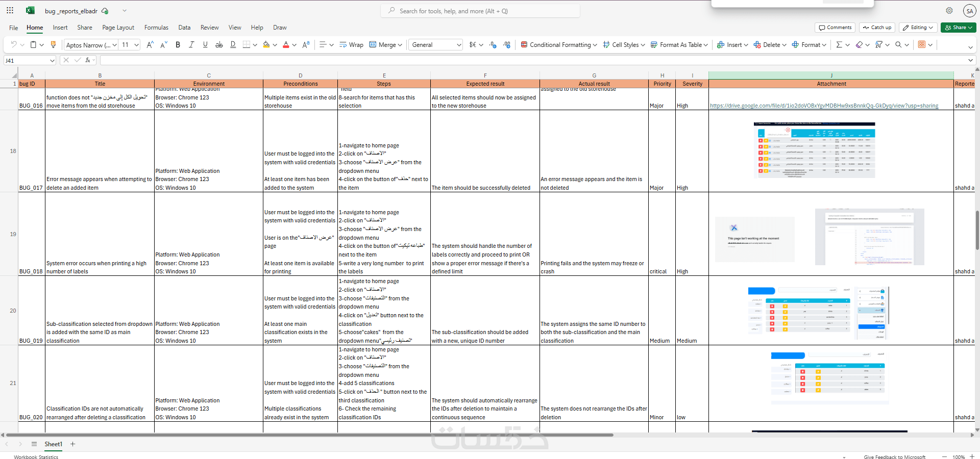The image size is (980, 459).
Task: Expand the General number format dropdown
Action: pyautogui.click(x=458, y=45)
